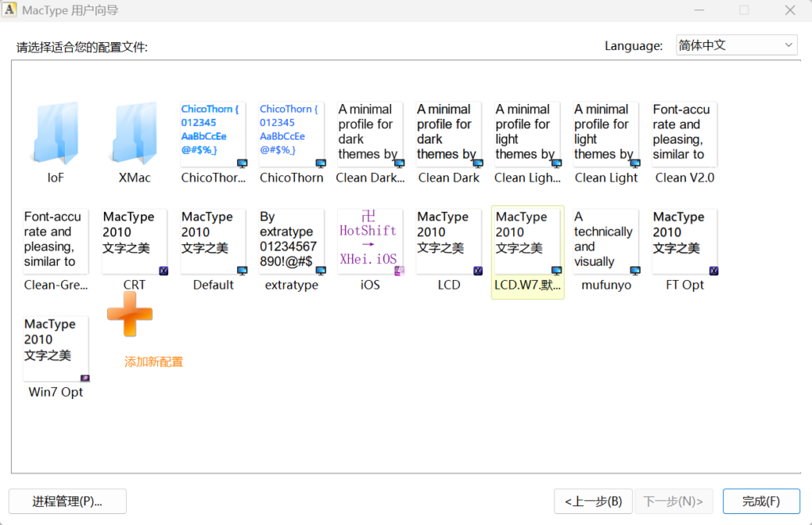Select the iOS HotShift profile preview

(370, 242)
